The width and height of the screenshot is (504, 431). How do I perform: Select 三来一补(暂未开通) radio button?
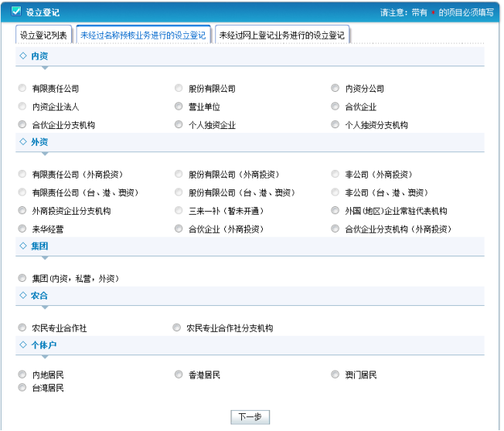tap(179, 211)
